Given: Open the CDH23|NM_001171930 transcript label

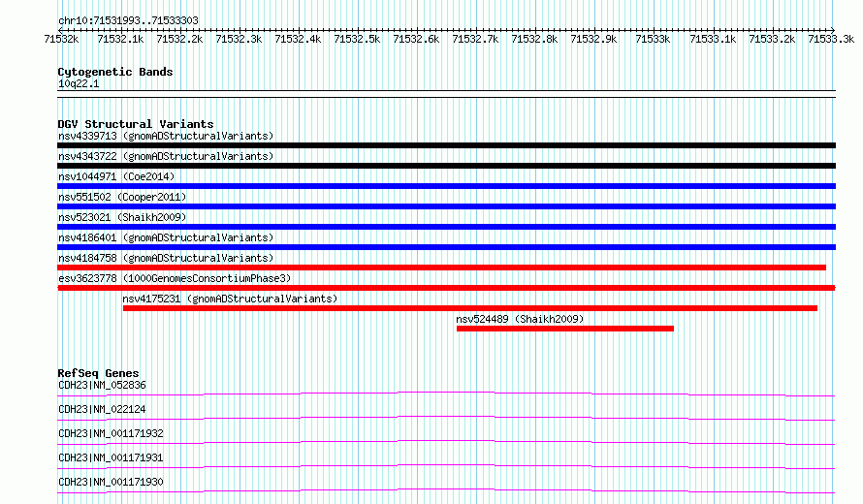Looking at the screenshot, I should (111, 482).
